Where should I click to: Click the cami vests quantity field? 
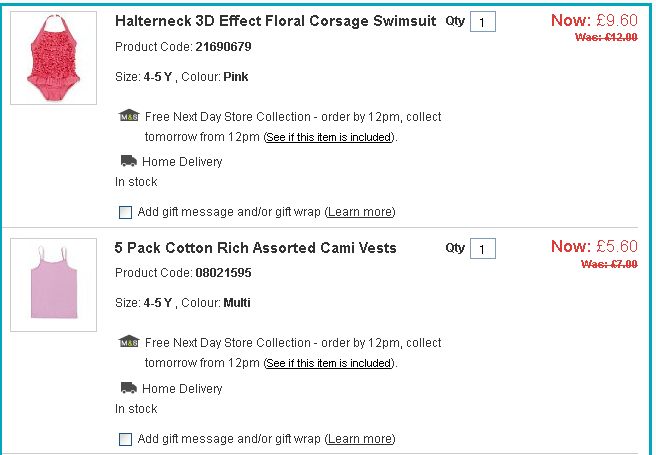pos(483,249)
